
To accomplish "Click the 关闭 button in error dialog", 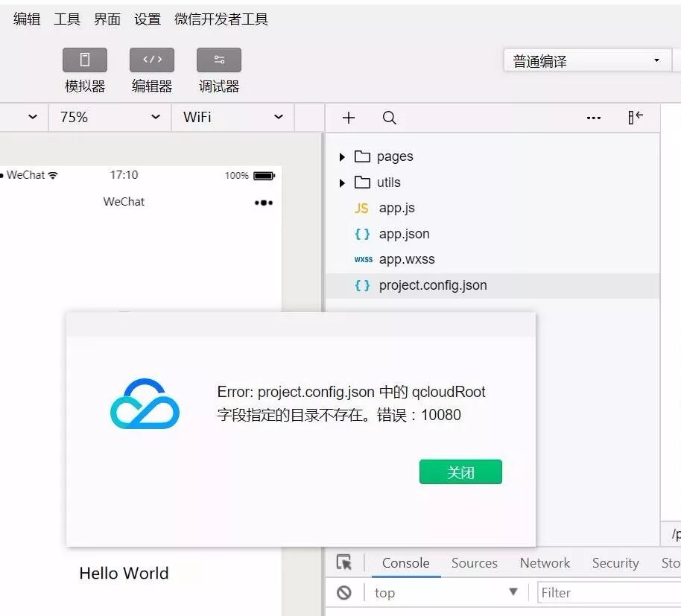I will (x=460, y=472).
